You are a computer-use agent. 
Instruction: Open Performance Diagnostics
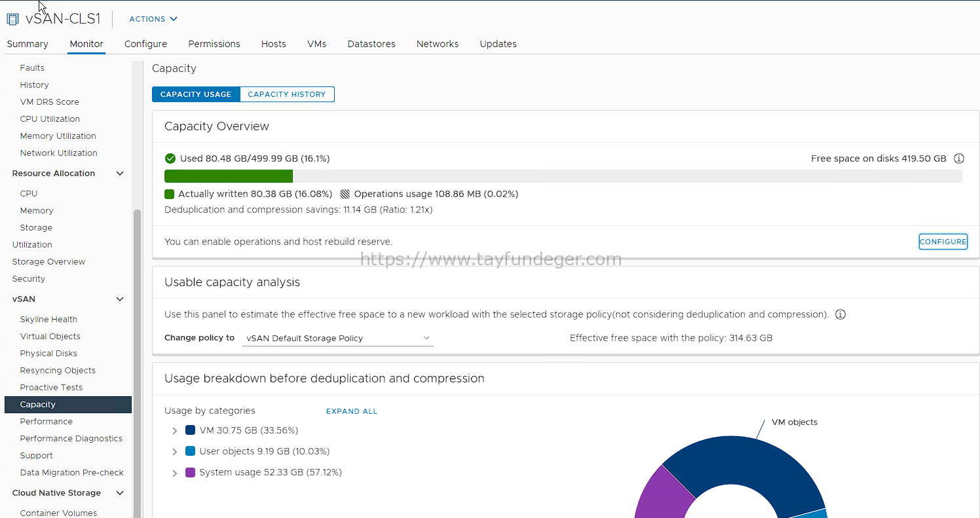[71, 438]
